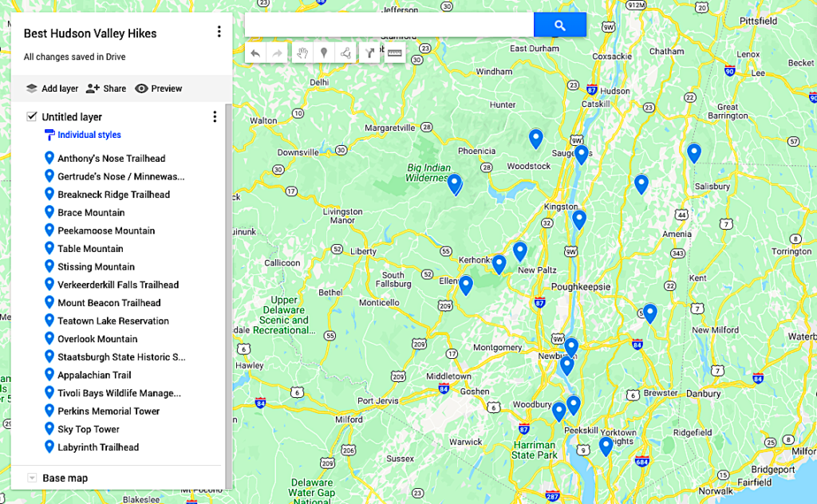Click map pin at Big Indian Wilderness
Image resolution: width=817 pixels, height=504 pixels.
point(454,183)
